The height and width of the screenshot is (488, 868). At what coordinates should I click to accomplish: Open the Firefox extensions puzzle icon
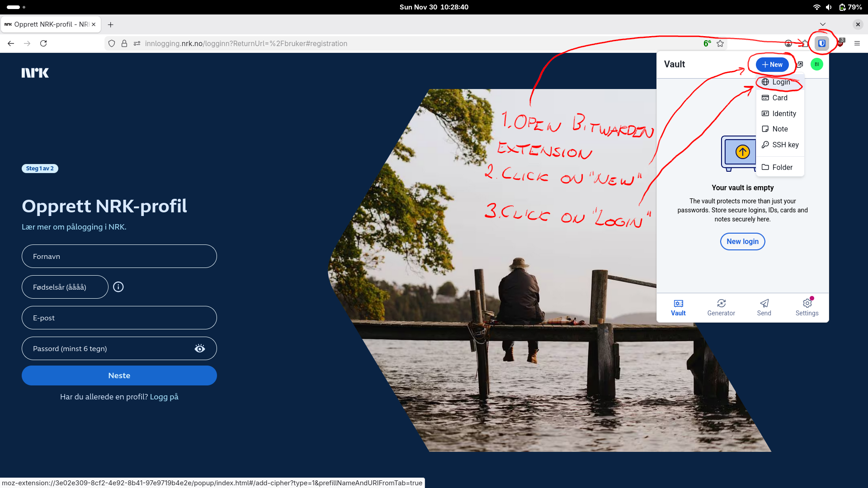[805, 43]
